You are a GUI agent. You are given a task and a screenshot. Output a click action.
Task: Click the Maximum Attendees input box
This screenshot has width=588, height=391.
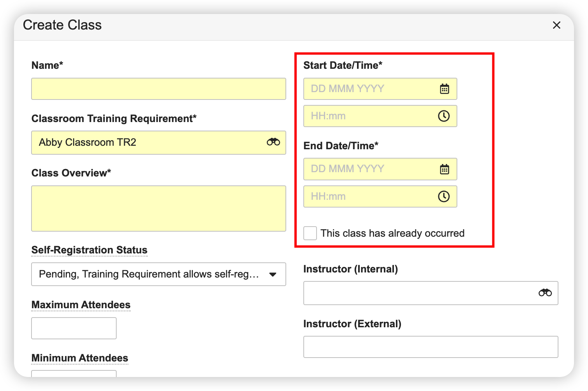pyautogui.click(x=73, y=328)
